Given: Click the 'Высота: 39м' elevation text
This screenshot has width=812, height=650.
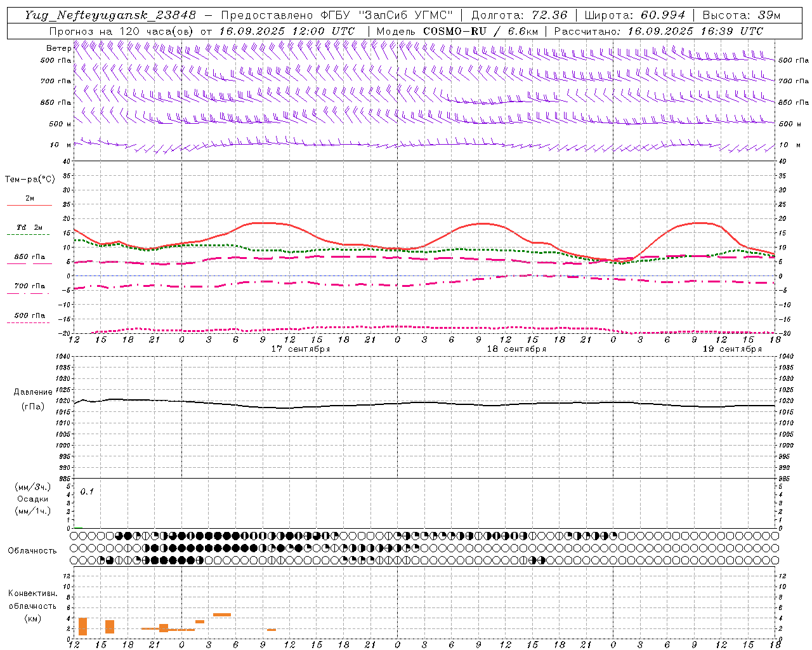Looking at the screenshot, I should click(742, 15).
